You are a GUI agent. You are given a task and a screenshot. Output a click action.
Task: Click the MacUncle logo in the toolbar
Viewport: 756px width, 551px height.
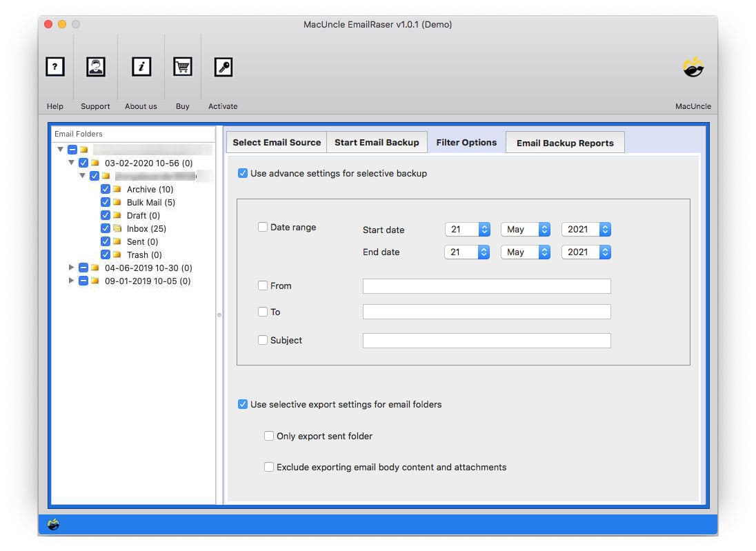pyautogui.click(x=693, y=66)
